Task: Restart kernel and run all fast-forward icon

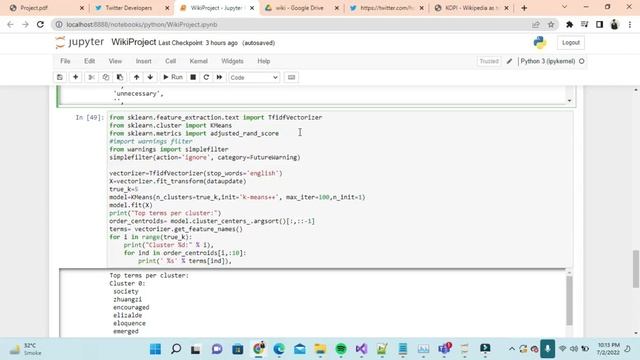Action: click(219, 77)
